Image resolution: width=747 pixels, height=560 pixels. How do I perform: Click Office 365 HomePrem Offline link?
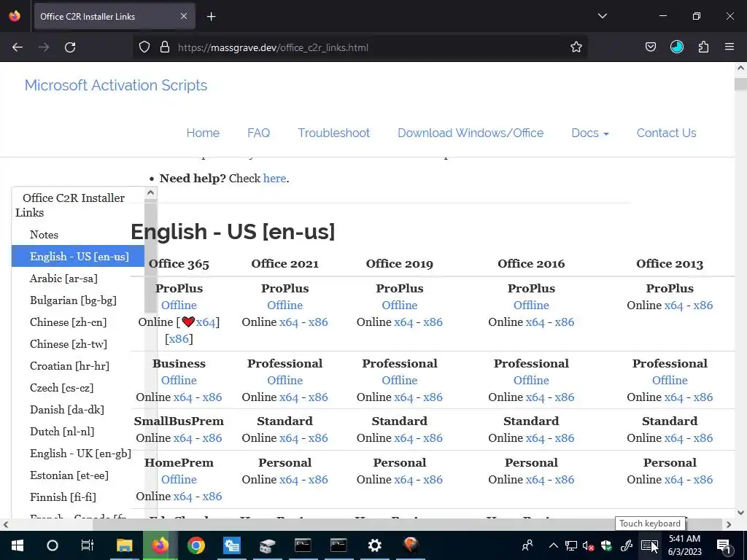179,480
